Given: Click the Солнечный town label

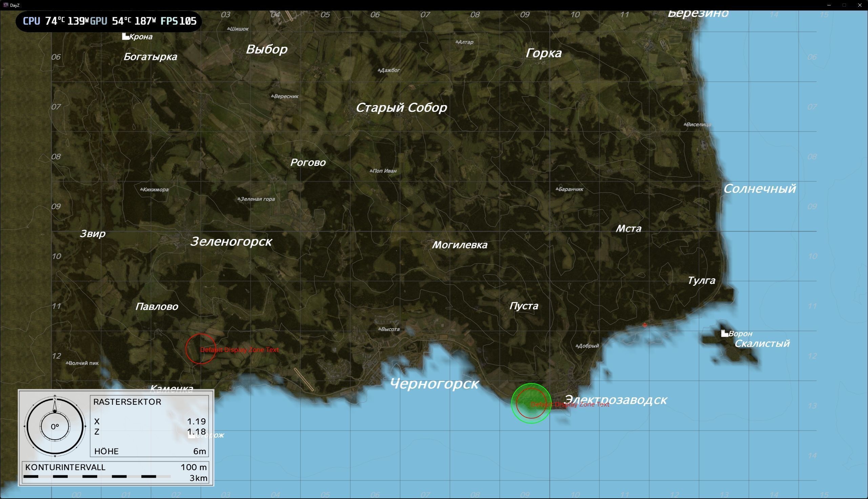Looking at the screenshot, I should [x=760, y=189].
